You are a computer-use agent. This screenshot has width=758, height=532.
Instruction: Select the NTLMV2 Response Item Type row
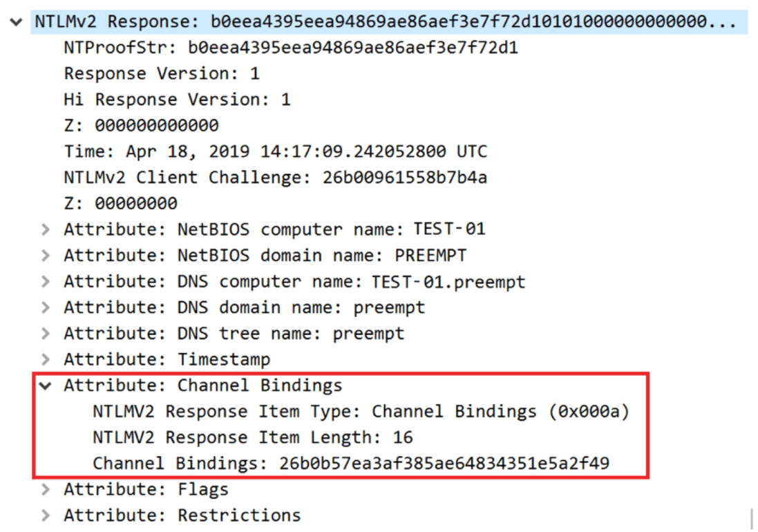click(x=361, y=412)
